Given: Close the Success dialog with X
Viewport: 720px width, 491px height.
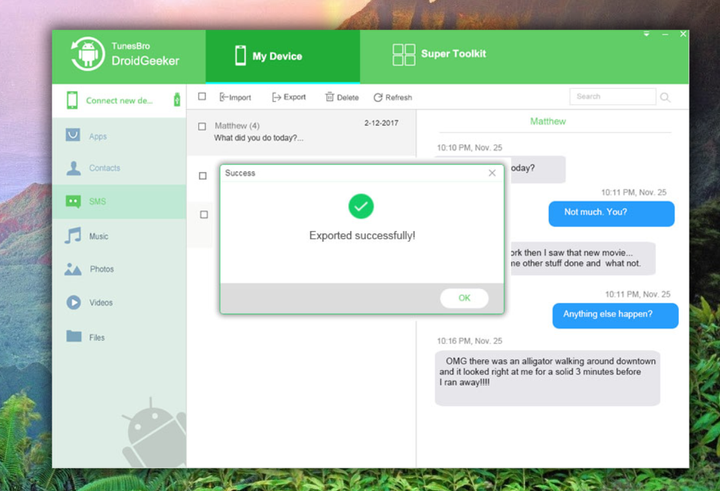Looking at the screenshot, I should tap(492, 173).
